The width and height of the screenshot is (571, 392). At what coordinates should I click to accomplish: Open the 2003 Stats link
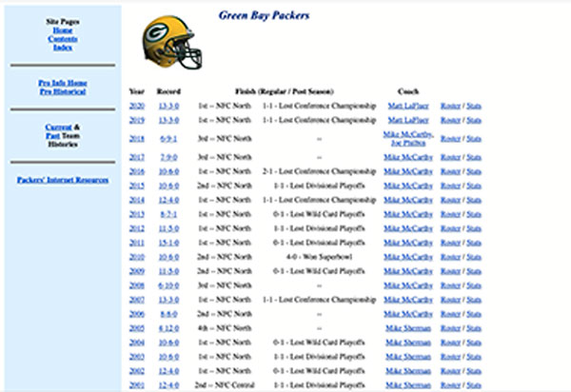coord(474,357)
